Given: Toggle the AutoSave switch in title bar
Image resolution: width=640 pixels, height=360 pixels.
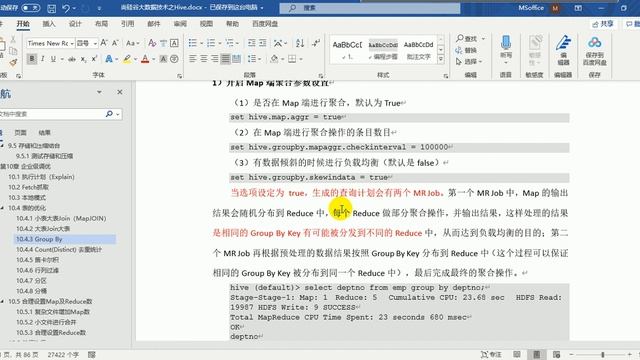Looking at the screenshot, I should tap(30, 8).
